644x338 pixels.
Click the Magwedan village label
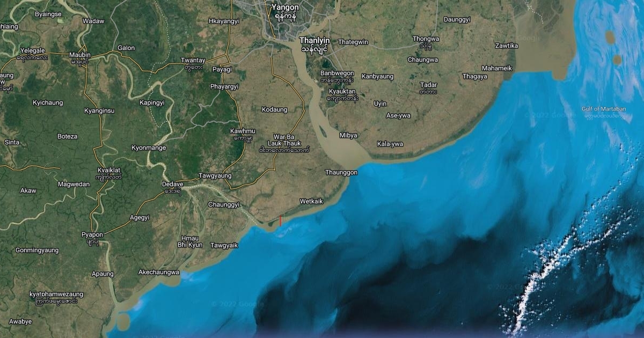pos(74,184)
